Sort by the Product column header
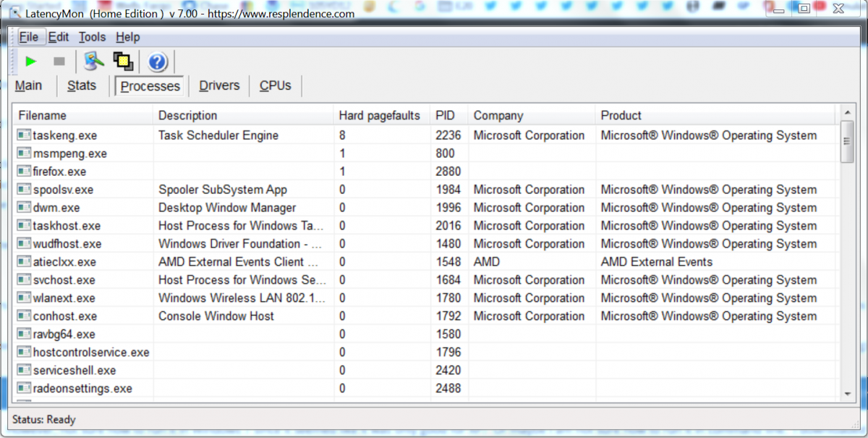Screen dimensions: 868x438 [715, 115]
